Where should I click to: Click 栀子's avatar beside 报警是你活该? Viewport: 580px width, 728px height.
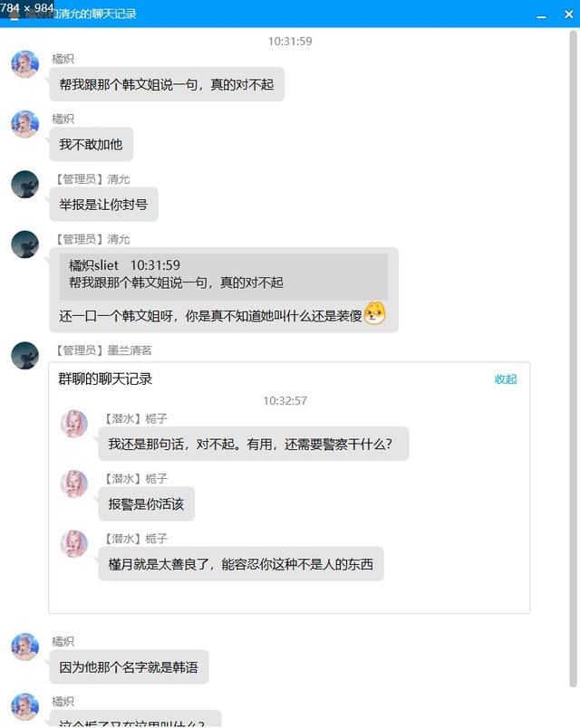(x=74, y=484)
